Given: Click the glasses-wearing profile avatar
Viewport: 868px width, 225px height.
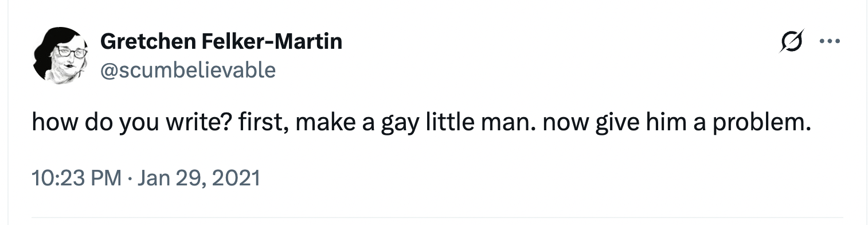Looking at the screenshot, I should 61,56.
